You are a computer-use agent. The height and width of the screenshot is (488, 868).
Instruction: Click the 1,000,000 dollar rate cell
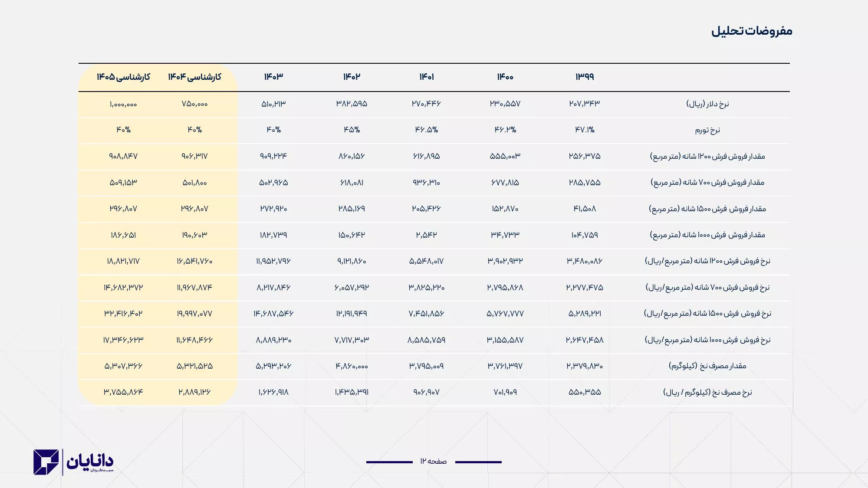[x=123, y=104]
